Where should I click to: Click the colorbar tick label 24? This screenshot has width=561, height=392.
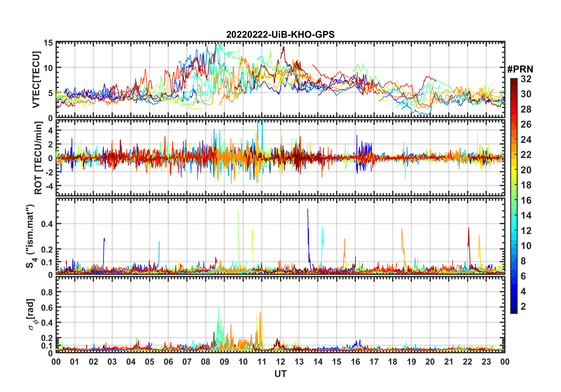click(x=526, y=140)
